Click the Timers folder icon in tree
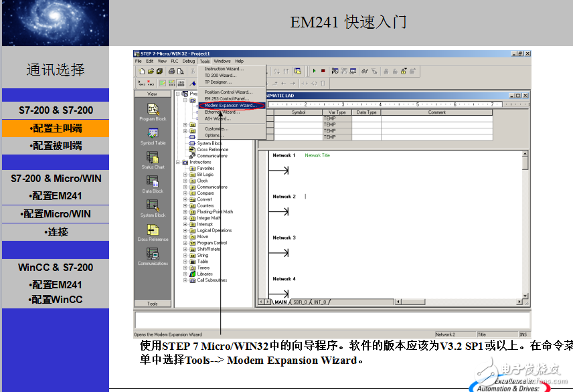Image resolution: width=573 pixels, height=392 pixels. click(x=193, y=268)
